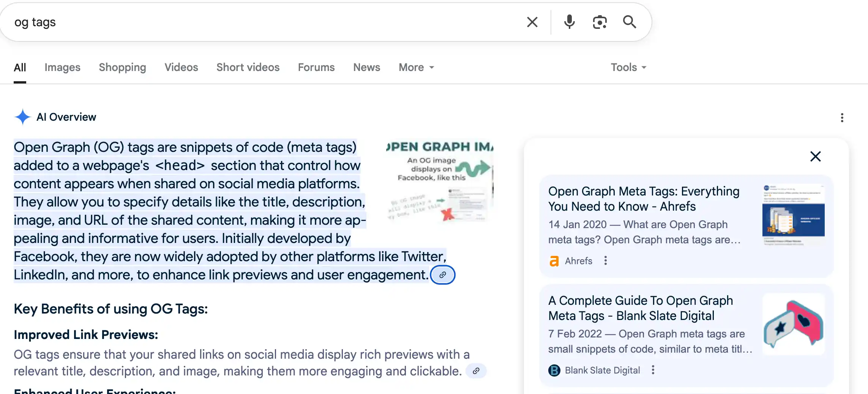Submit search with the magnifying glass icon
Screen dimensions: 868x394
click(630, 22)
